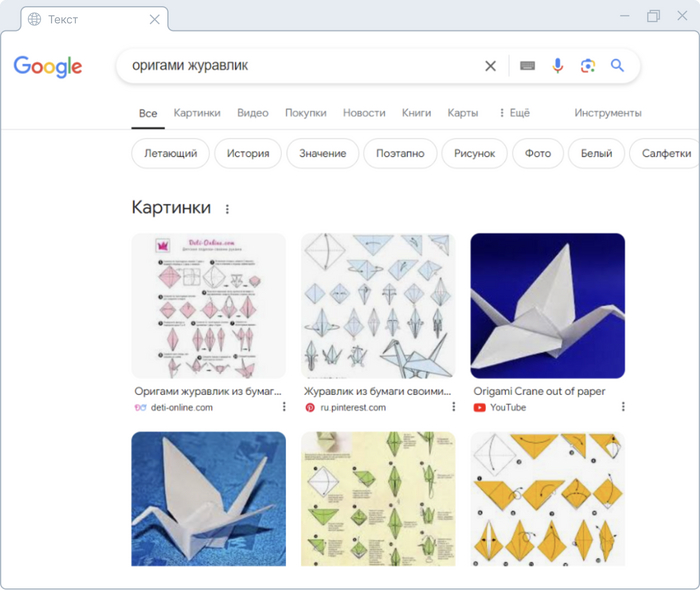This screenshot has height=590, width=700.
Task: Click the microphone voice search icon
Action: pyautogui.click(x=558, y=66)
